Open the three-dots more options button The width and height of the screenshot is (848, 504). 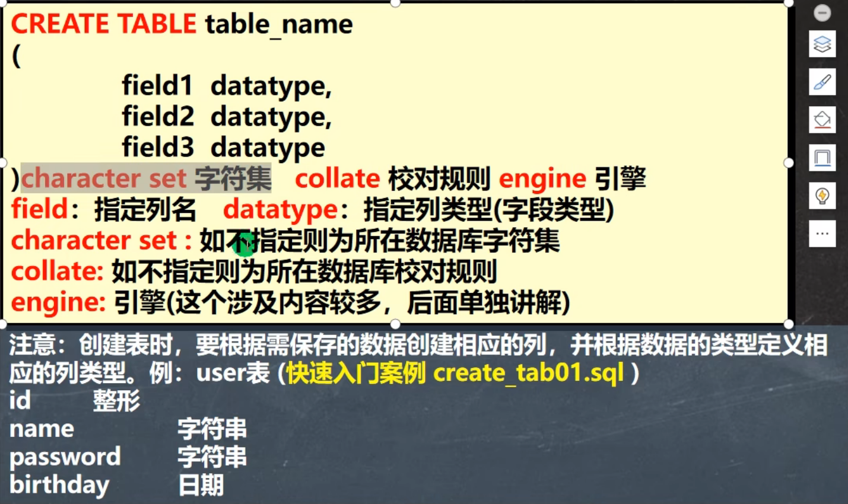pyautogui.click(x=822, y=234)
